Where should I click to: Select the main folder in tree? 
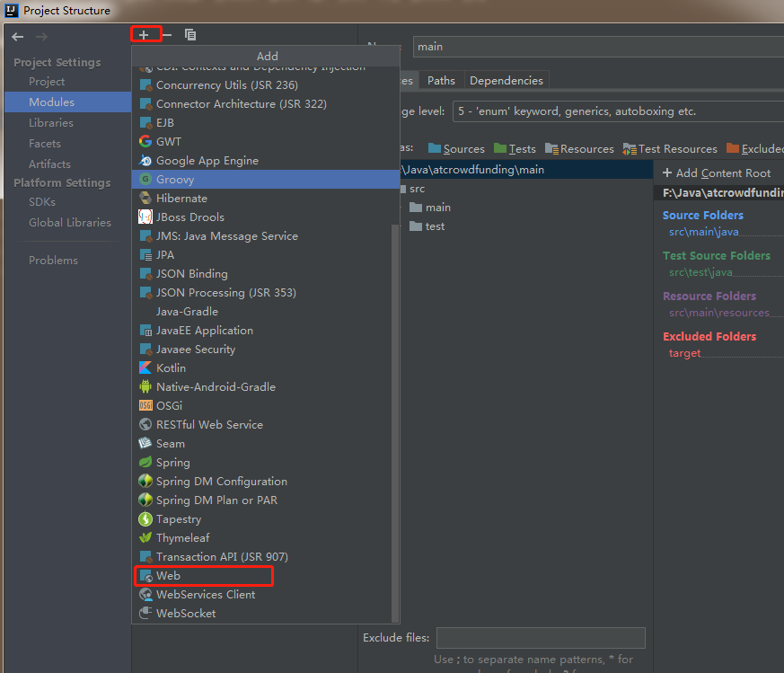[x=430, y=208]
